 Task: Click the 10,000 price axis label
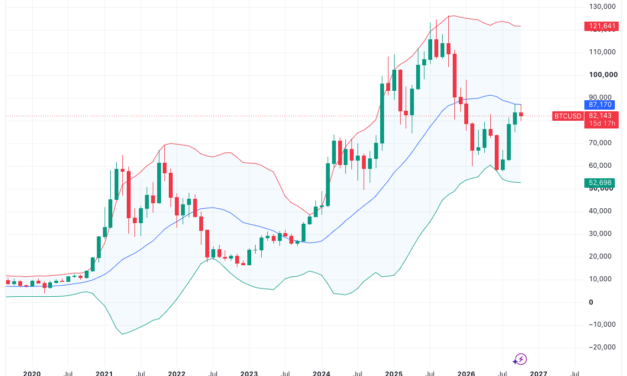point(600,279)
